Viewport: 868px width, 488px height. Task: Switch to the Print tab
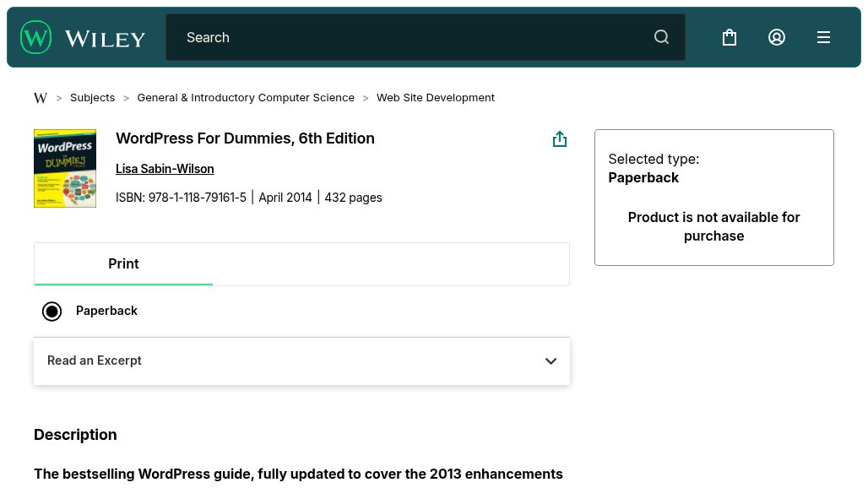click(x=123, y=264)
